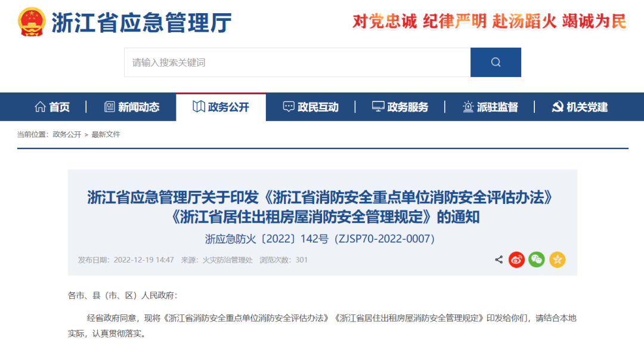Click the monitor icon beside 政务服务
644x349 pixels.
click(378, 107)
